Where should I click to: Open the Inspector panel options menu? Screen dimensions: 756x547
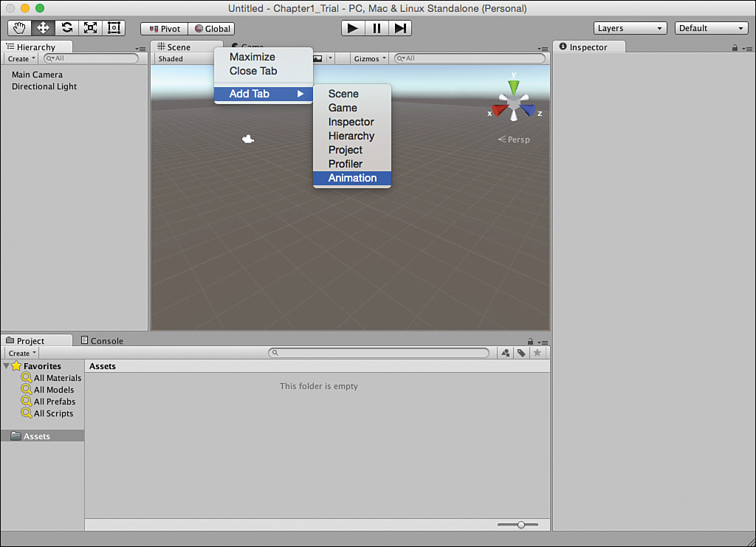coord(747,49)
